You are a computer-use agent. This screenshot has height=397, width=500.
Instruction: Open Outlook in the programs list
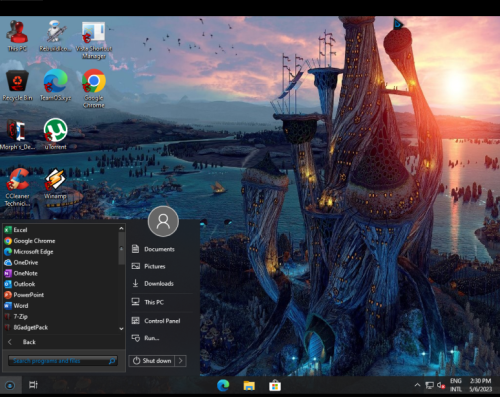click(x=60, y=284)
